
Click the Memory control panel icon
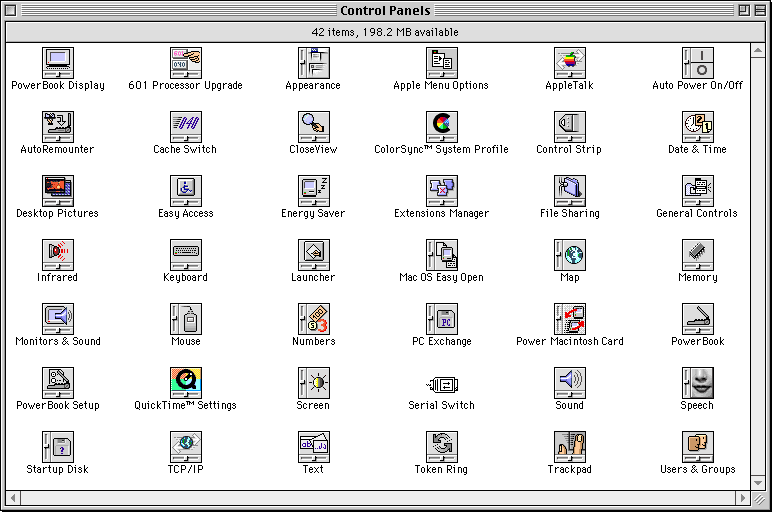(x=697, y=255)
